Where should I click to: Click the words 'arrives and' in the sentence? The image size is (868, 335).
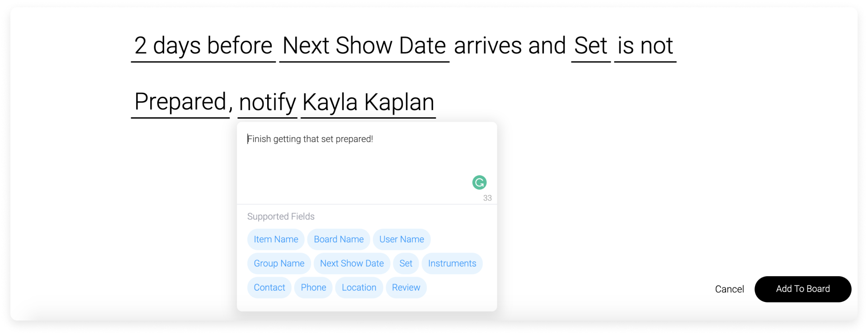(510, 46)
